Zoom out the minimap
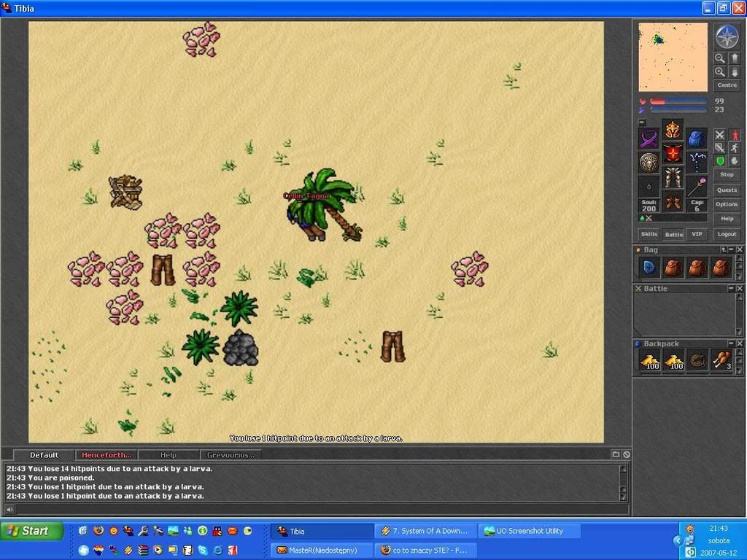The image size is (747, 560). [719, 58]
